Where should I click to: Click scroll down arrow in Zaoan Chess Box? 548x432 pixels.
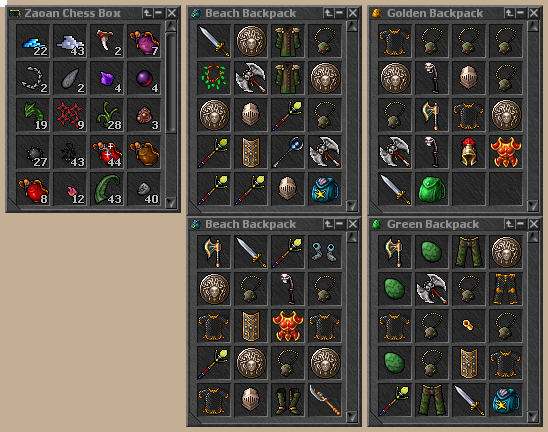click(171, 202)
